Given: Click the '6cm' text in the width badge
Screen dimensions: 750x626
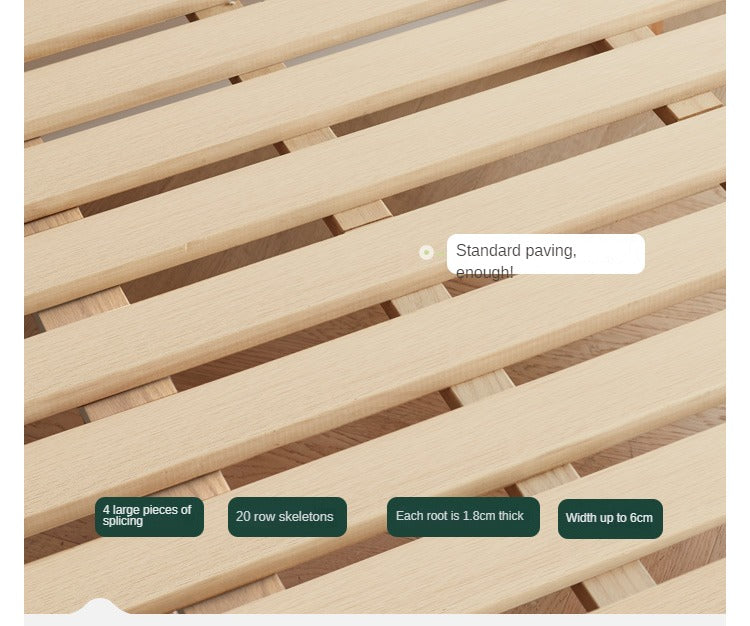Looking at the screenshot, I should click(x=641, y=518).
